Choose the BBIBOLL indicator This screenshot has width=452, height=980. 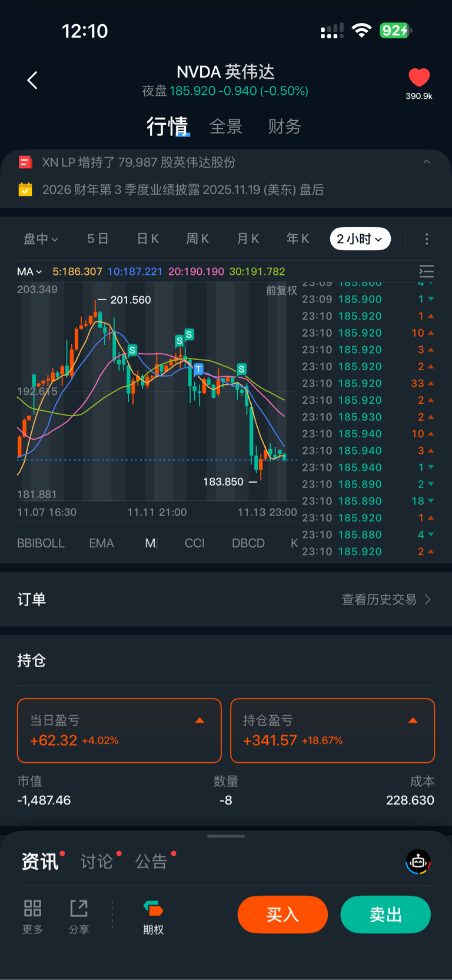(41, 543)
